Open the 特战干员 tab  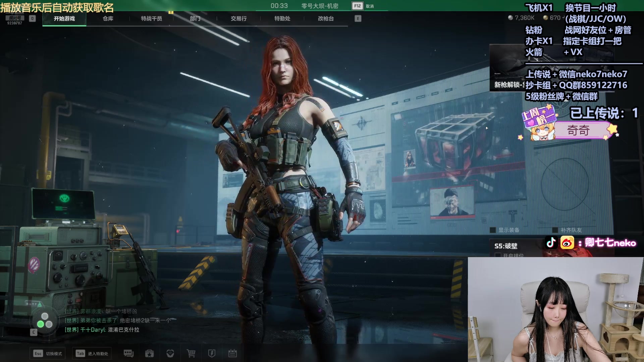pyautogui.click(x=152, y=18)
